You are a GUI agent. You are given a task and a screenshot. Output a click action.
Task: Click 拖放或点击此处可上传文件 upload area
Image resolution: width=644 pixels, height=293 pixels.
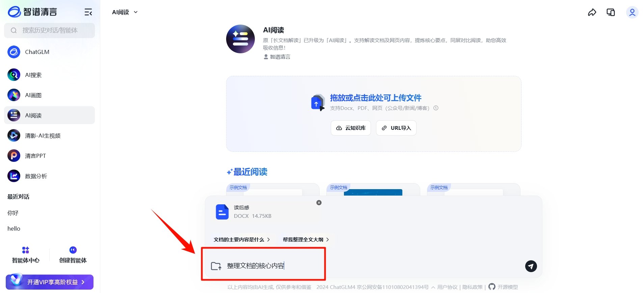coord(374,114)
